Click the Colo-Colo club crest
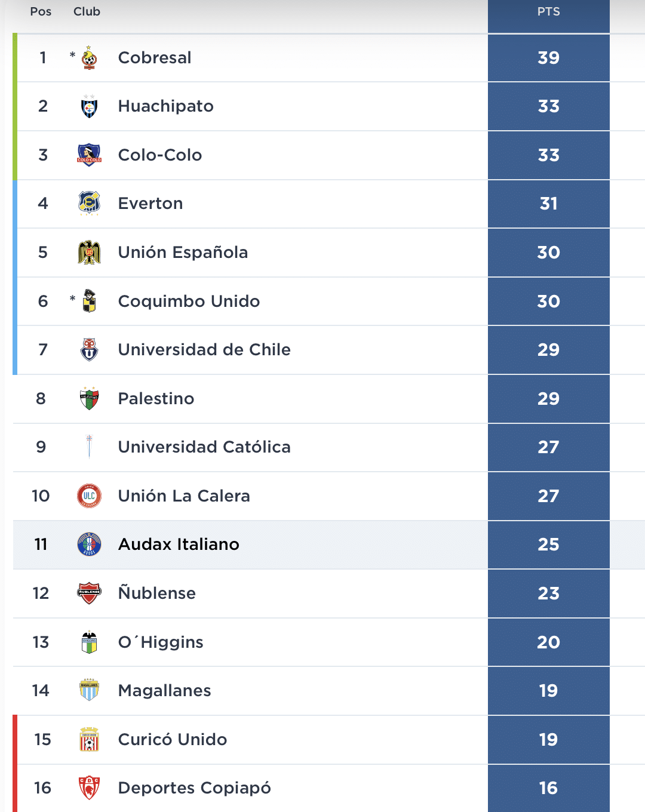The height and width of the screenshot is (812, 645). 89,155
